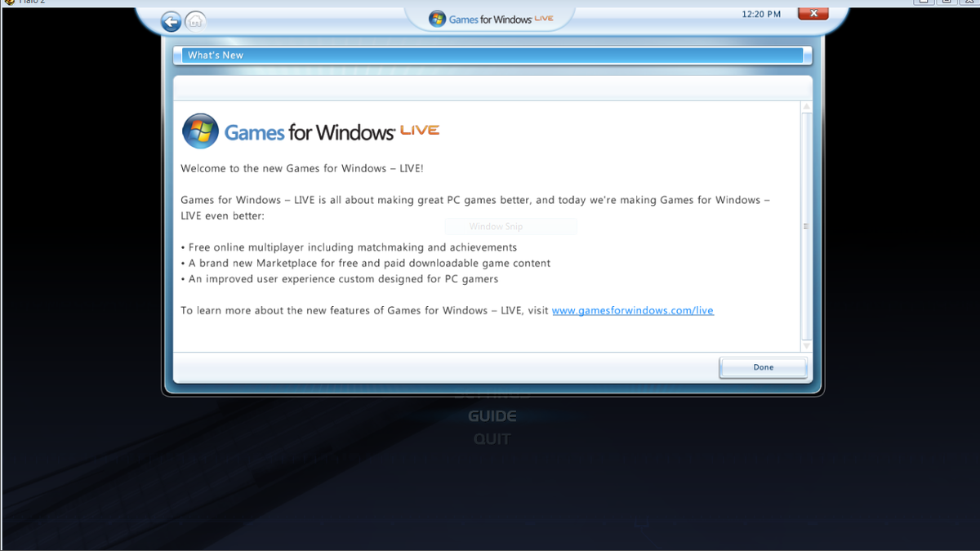Click the 'An improved user experience' bullet
Image resolution: width=980 pixels, height=551 pixels.
(x=339, y=279)
